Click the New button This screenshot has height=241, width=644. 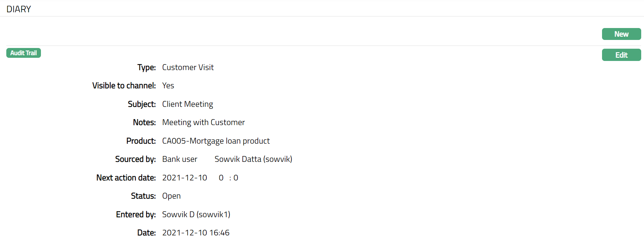point(621,34)
